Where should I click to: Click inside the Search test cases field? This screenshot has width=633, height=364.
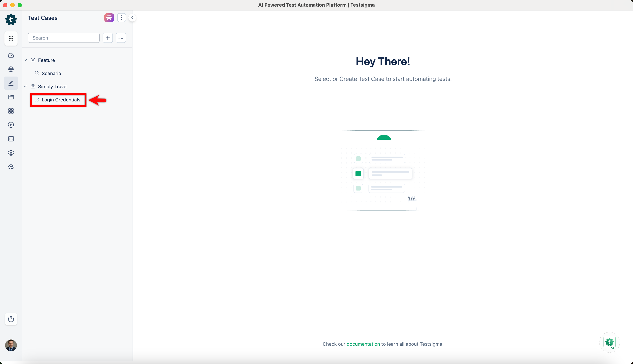(x=64, y=38)
